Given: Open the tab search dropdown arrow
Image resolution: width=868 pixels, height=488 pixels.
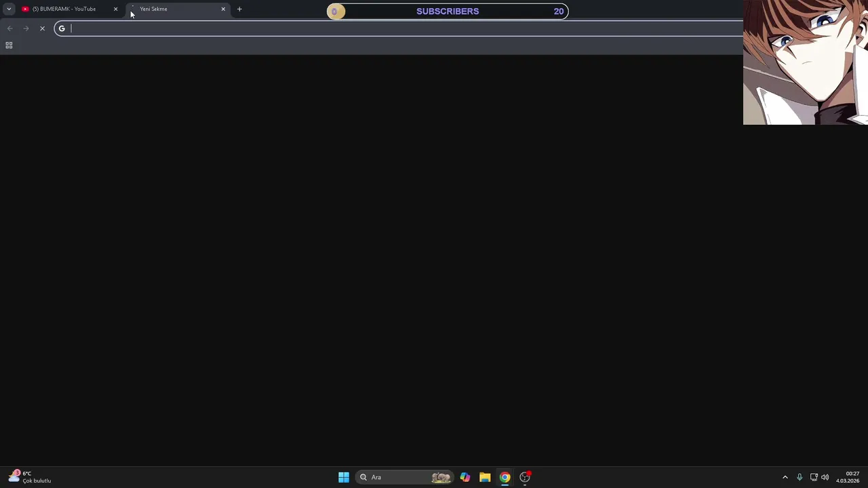Looking at the screenshot, I should click(x=9, y=9).
